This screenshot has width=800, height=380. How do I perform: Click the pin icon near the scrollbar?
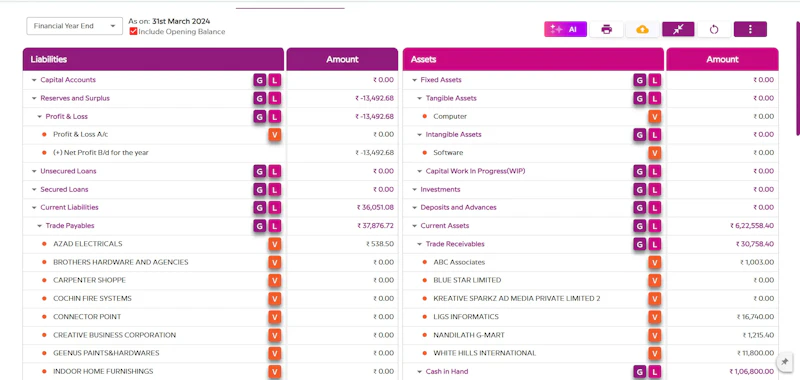click(785, 361)
